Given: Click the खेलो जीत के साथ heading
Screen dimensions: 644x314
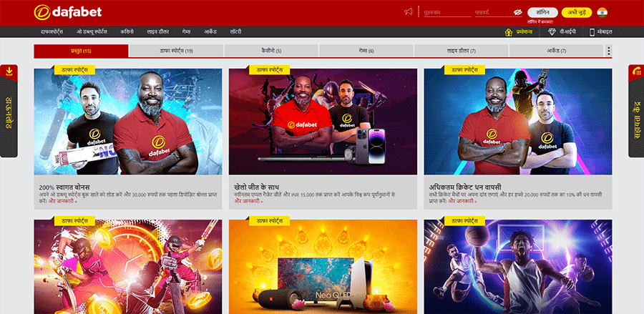Looking at the screenshot, I should tap(257, 187).
